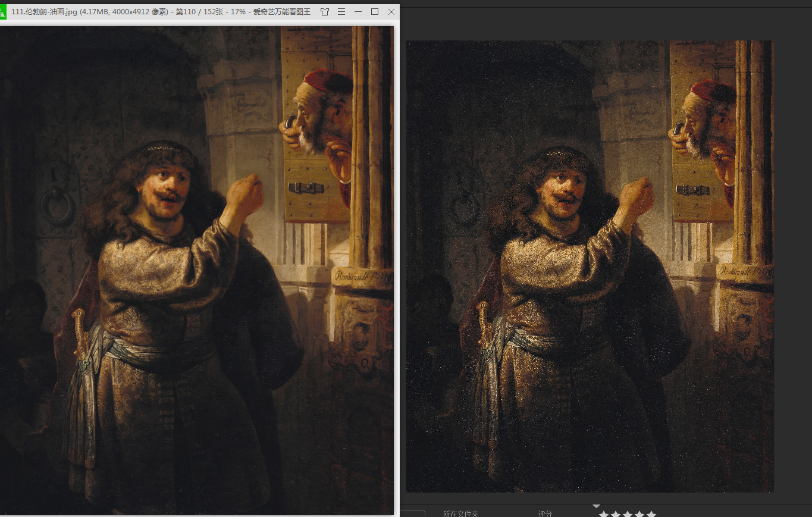Screen dimensions: 812x517
Task: Click the Rembrandt painting in the image viewer
Action: click(197, 271)
